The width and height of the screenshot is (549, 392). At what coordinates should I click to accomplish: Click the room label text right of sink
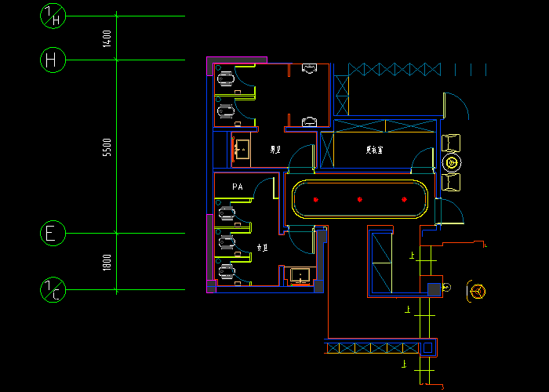point(275,148)
